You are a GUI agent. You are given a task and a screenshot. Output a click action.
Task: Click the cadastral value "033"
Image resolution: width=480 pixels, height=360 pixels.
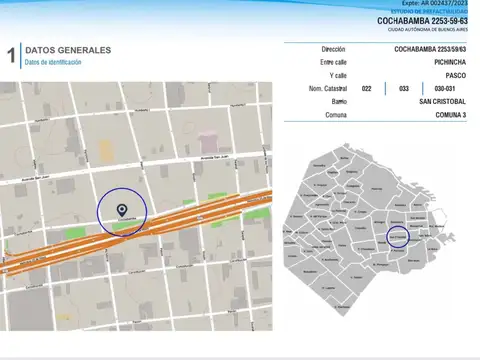pyautogui.click(x=404, y=89)
